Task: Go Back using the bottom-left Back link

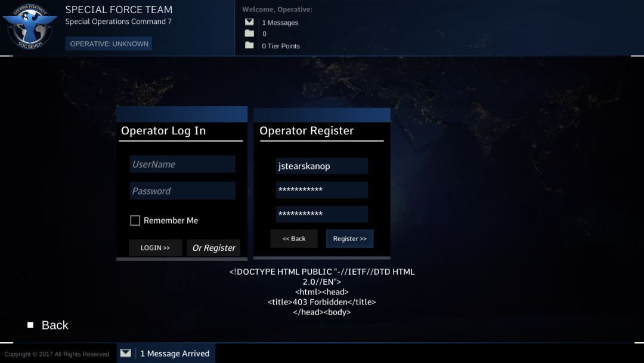Action: click(55, 325)
